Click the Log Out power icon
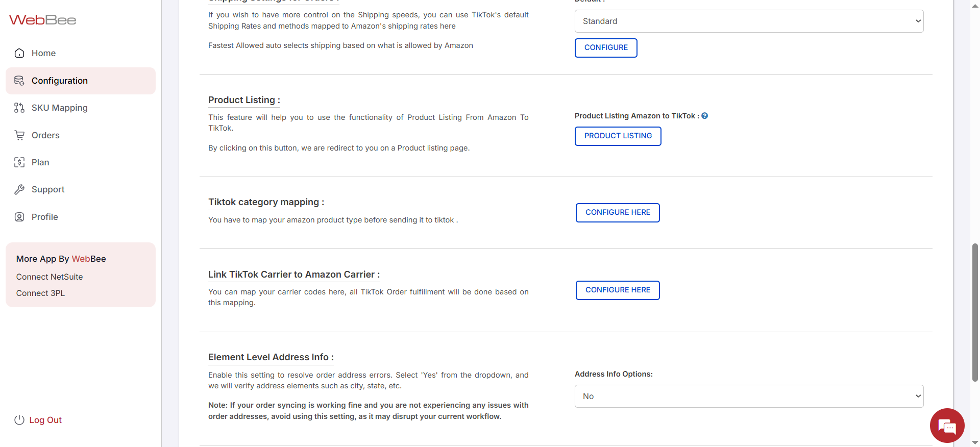The height and width of the screenshot is (447, 980). tap(19, 420)
